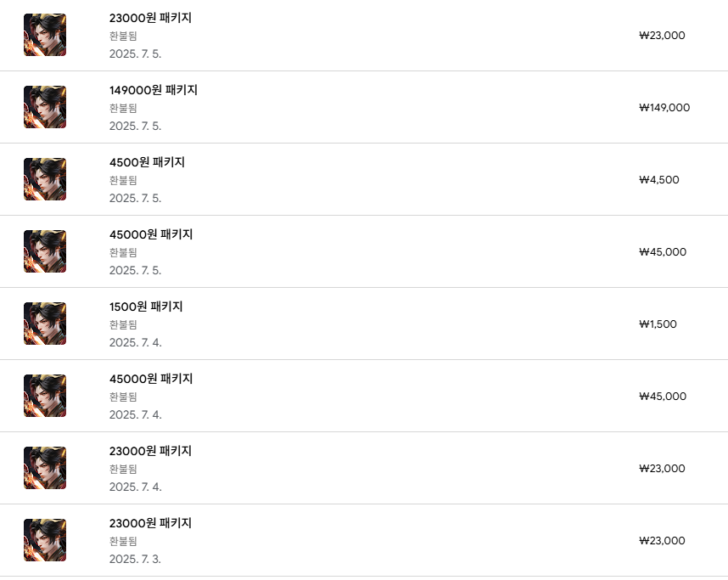Click the ₩4,500 price amount
Screen dimensions: 728x580
pyautogui.click(x=659, y=180)
